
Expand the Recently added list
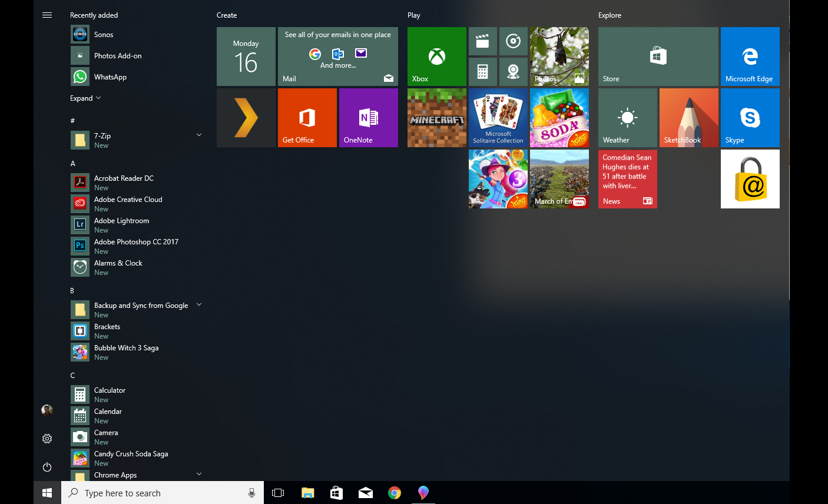pyautogui.click(x=85, y=98)
